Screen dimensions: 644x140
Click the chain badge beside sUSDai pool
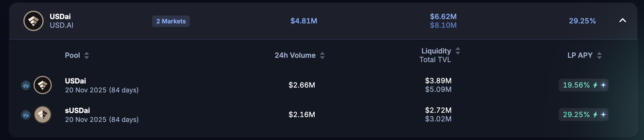pyautogui.click(x=26, y=115)
